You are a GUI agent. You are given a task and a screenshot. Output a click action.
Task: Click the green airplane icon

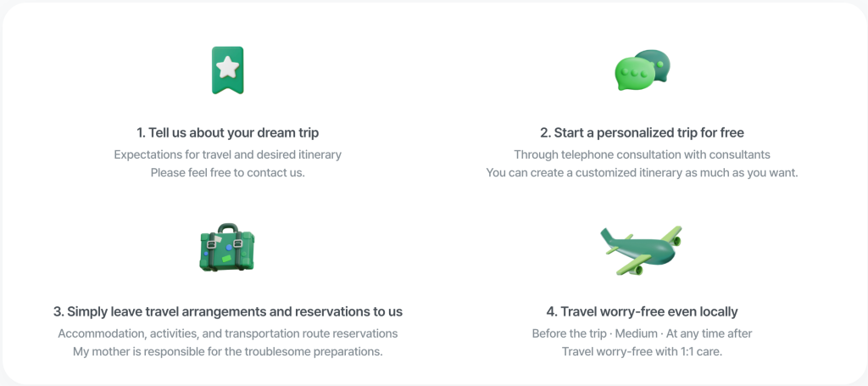pos(642,249)
